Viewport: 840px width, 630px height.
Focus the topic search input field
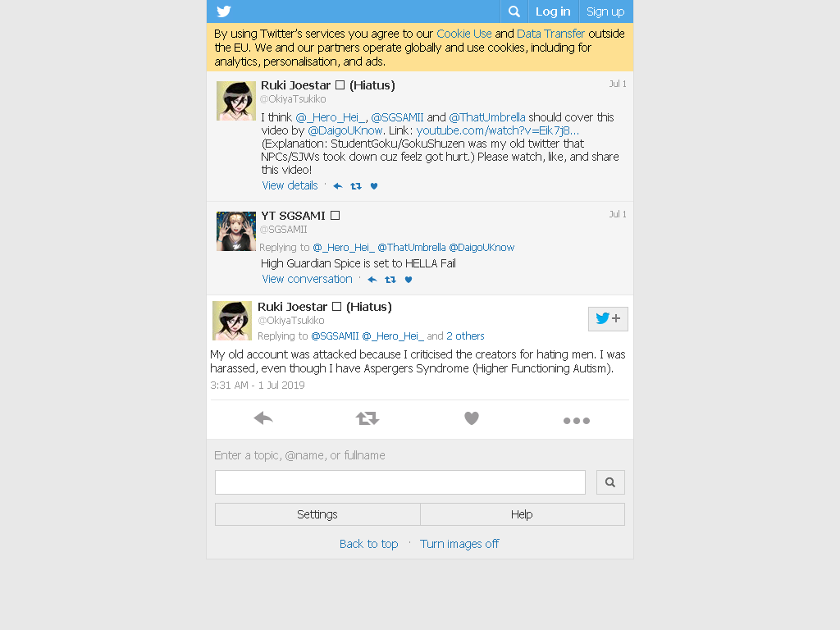[400, 482]
